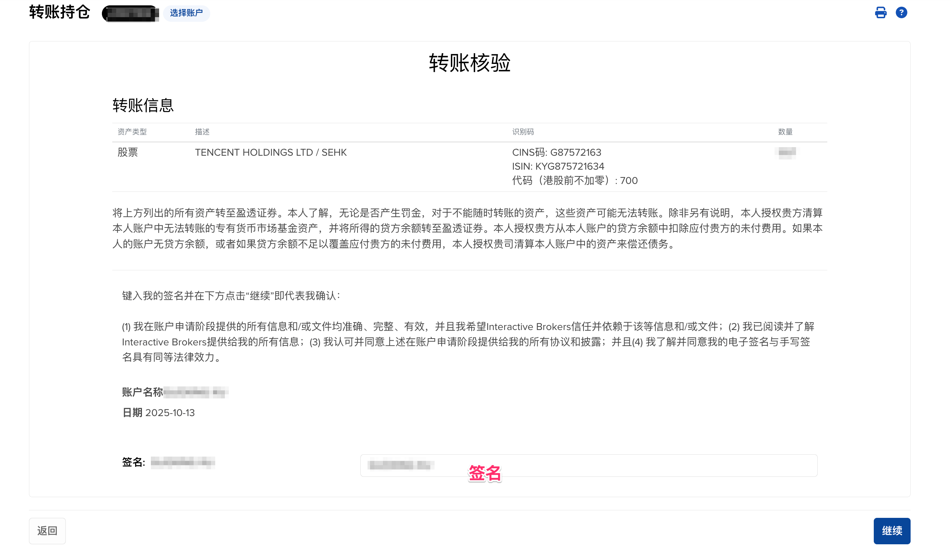Click the 数量 column header
Viewport: 951px width, 560px height.
pyautogui.click(x=785, y=132)
